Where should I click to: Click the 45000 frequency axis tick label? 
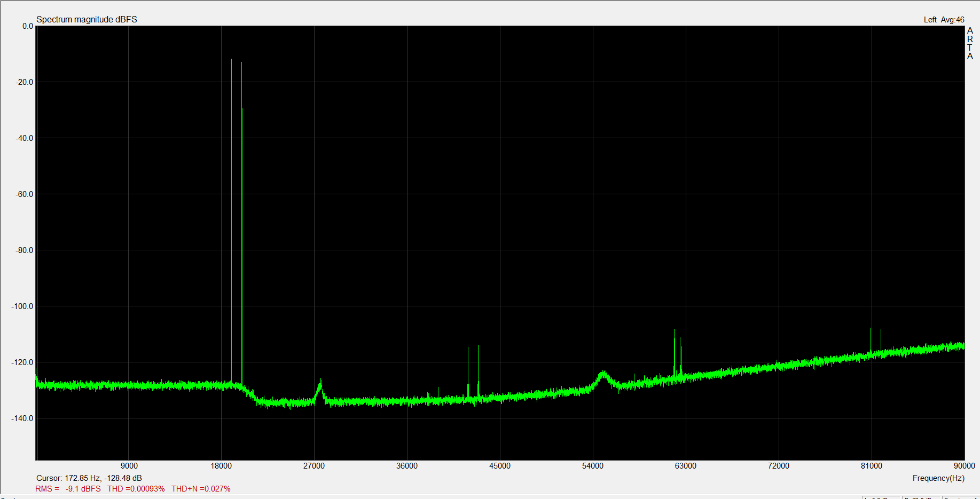[500, 466]
